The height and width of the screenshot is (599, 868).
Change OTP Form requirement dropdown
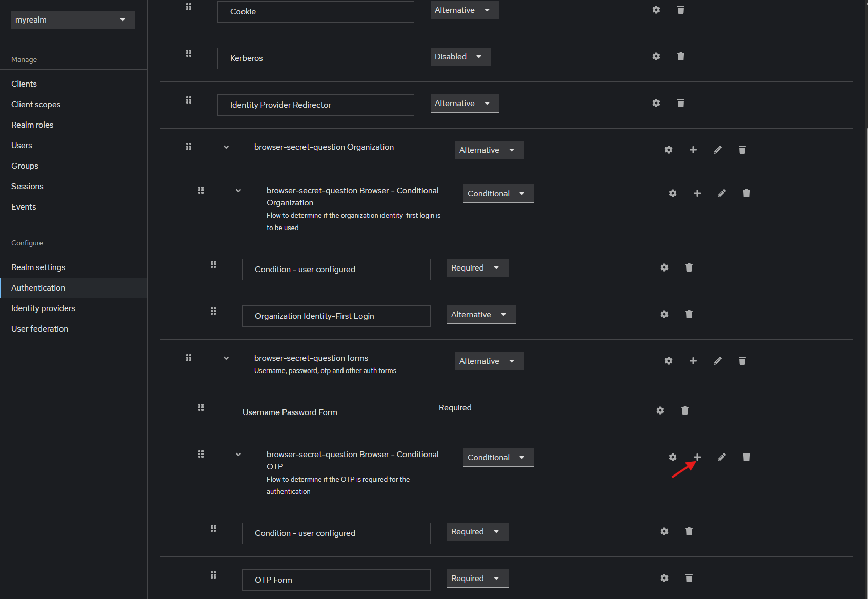[x=477, y=579]
